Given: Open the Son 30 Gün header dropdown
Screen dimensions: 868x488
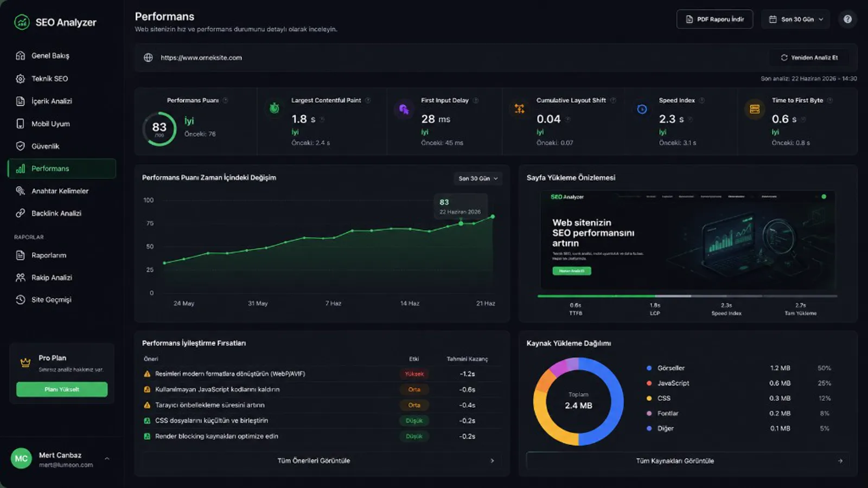Looking at the screenshot, I should pyautogui.click(x=796, y=19).
